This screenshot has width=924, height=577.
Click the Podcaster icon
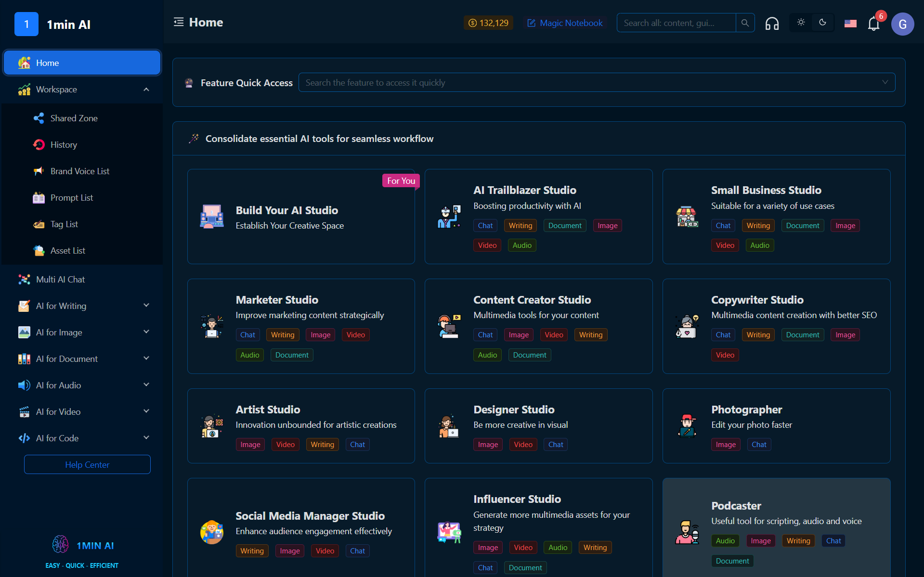[687, 532]
